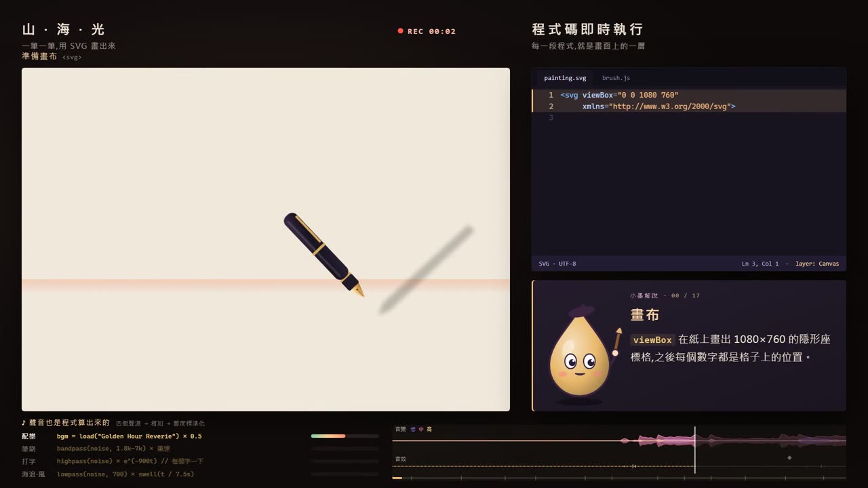
Task: Open the brush.js tab
Action: point(616,78)
